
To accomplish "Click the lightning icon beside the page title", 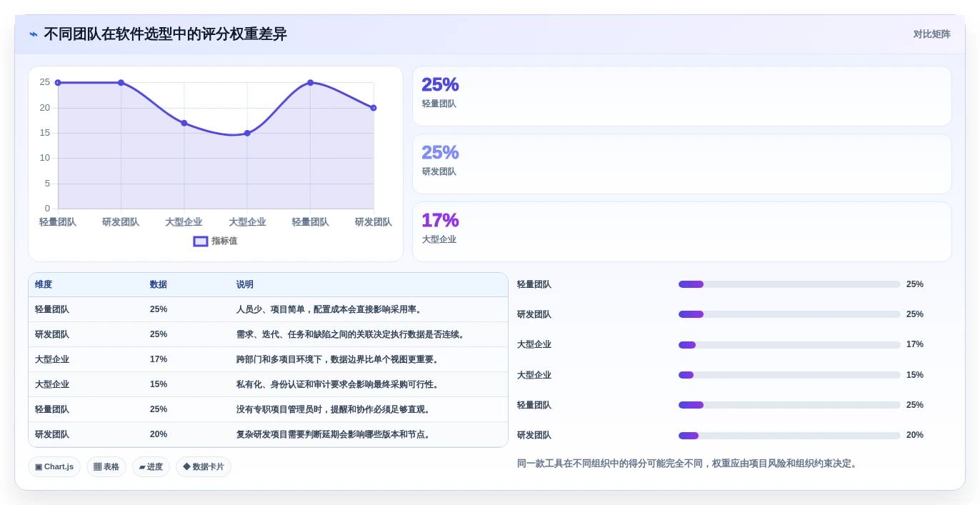I will pos(34,34).
